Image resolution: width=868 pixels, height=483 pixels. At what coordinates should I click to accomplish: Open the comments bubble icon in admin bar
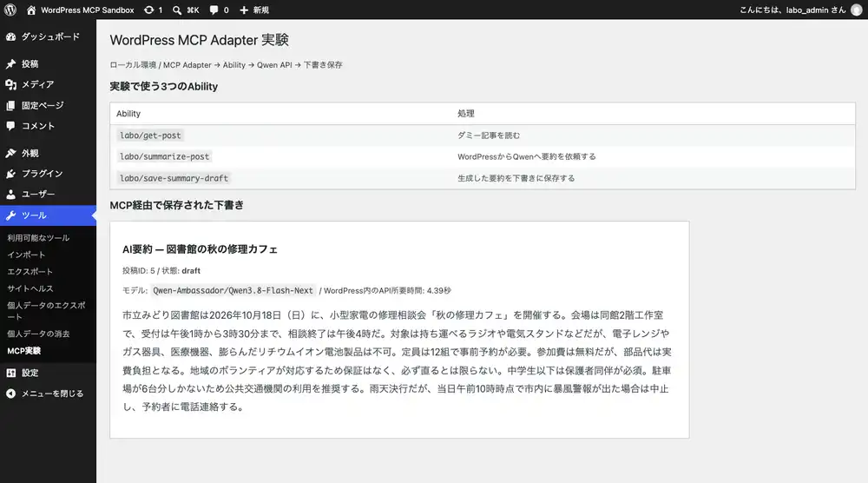(x=214, y=10)
